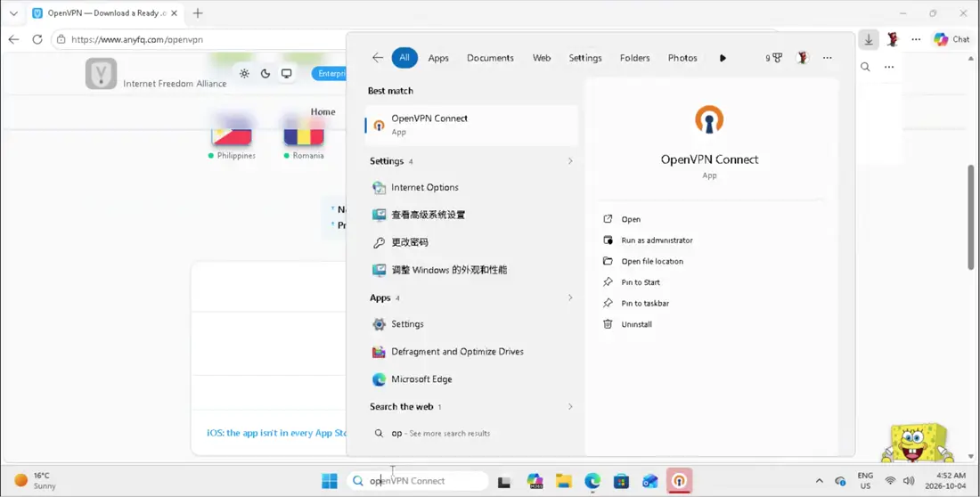Open File Explorer from taskbar
This screenshot has width=980, height=497.
pos(564,481)
